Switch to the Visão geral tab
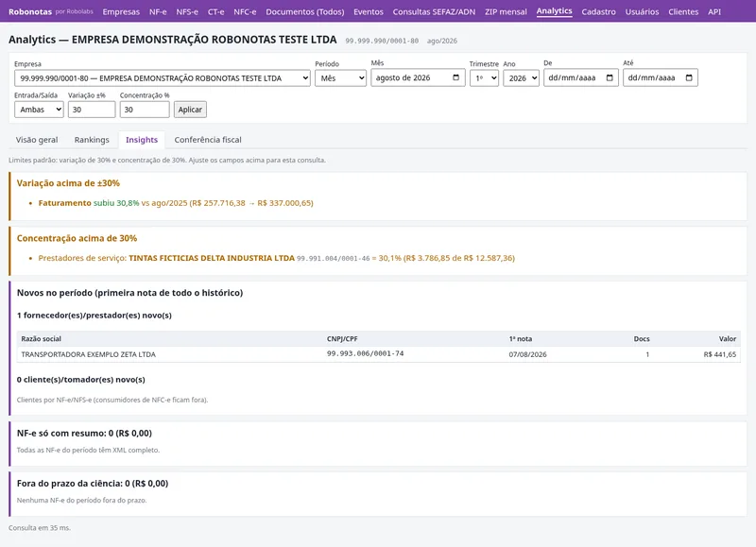The image size is (756, 547). tap(37, 140)
